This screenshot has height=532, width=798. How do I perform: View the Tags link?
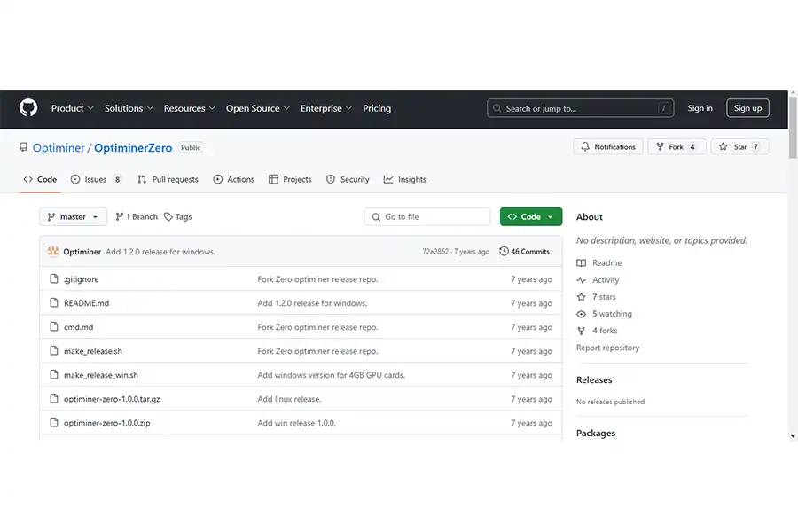click(x=178, y=217)
